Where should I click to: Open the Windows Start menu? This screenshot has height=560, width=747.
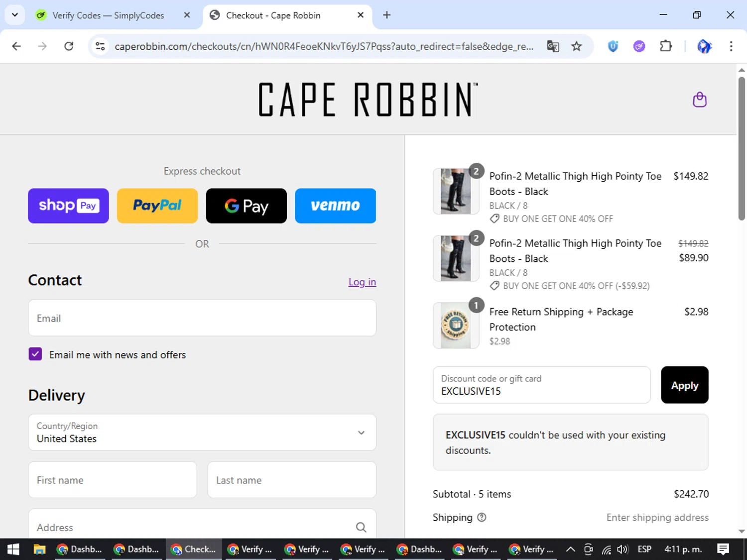(x=13, y=549)
